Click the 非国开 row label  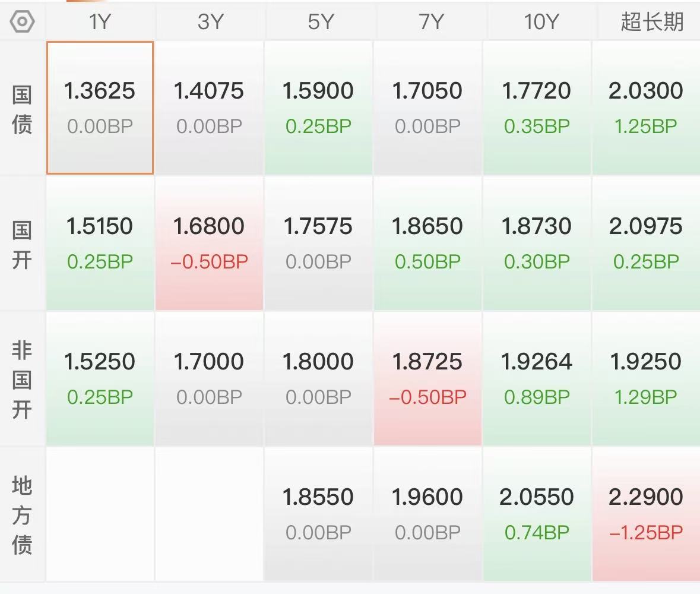tap(22, 380)
